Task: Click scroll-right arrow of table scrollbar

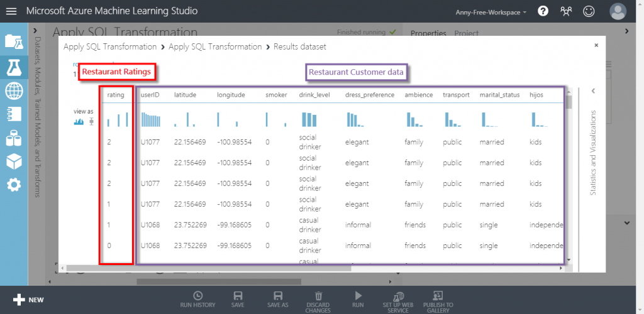Action: point(560,268)
